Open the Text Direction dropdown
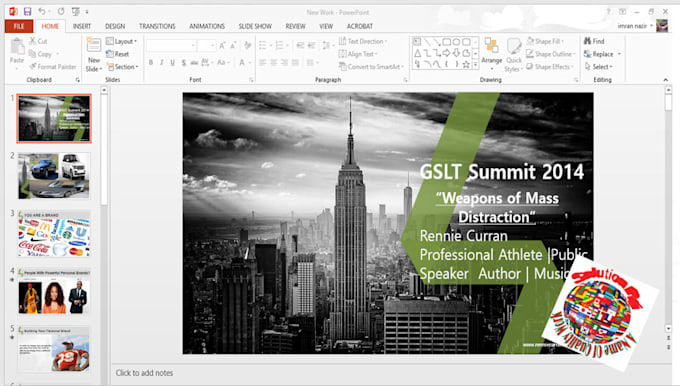Viewport: 680px width, 386px height. [x=363, y=41]
